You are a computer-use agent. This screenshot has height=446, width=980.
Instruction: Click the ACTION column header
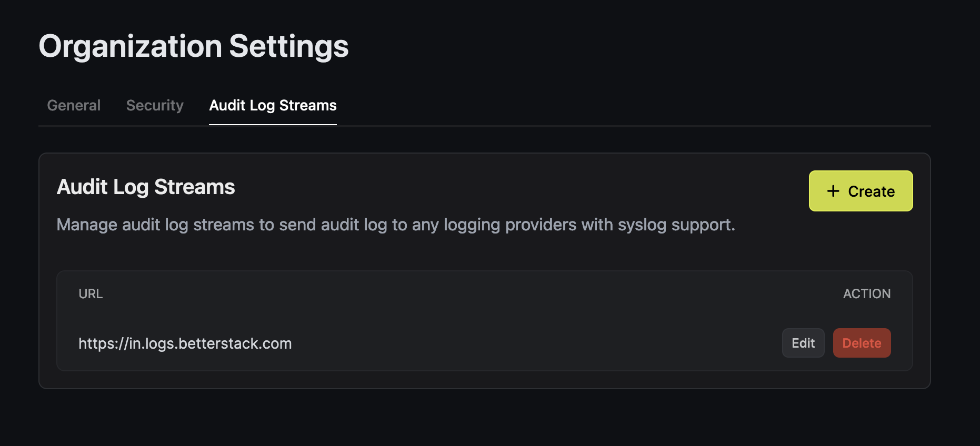pyautogui.click(x=867, y=293)
